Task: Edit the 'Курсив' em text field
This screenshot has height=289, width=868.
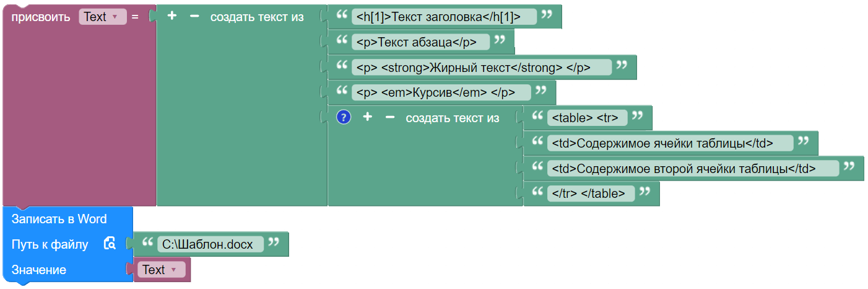Action: tap(441, 92)
